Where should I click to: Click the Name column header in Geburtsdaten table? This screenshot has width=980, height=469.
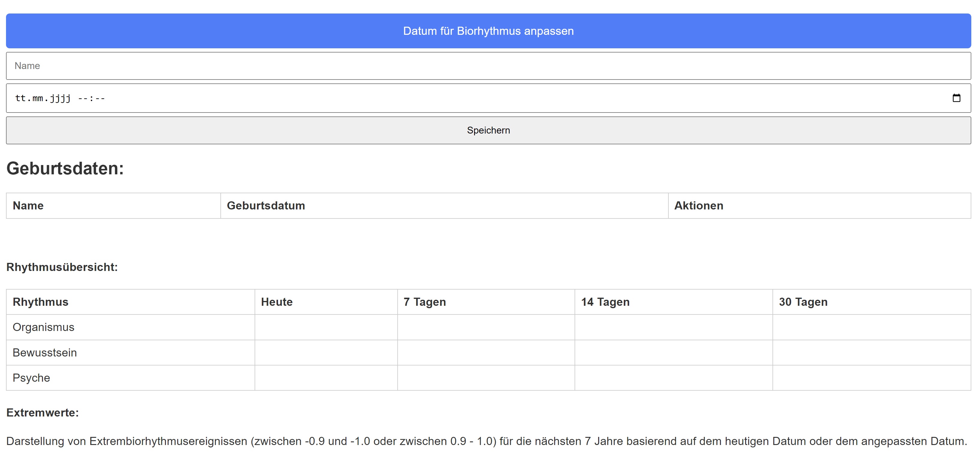[28, 206]
